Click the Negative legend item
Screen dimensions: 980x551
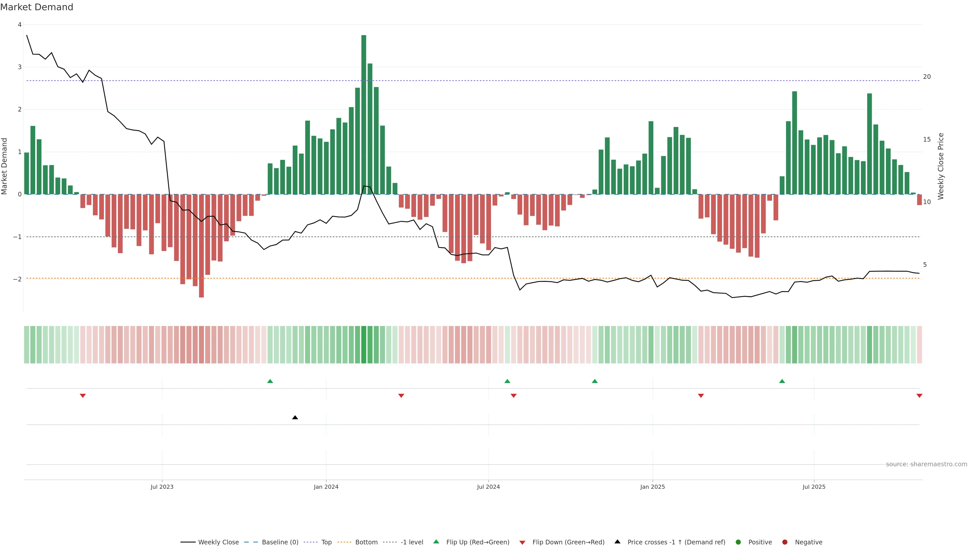808,542
